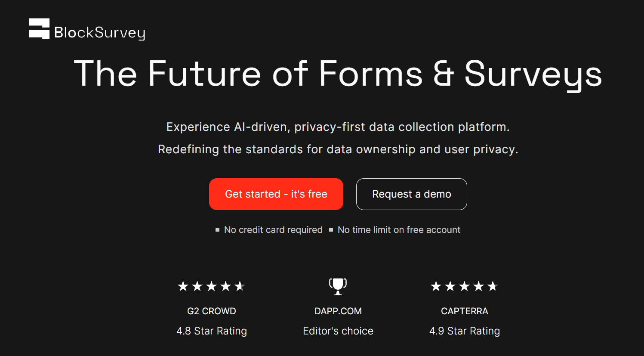Click the first star above G2 CROWD

click(183, 286)
